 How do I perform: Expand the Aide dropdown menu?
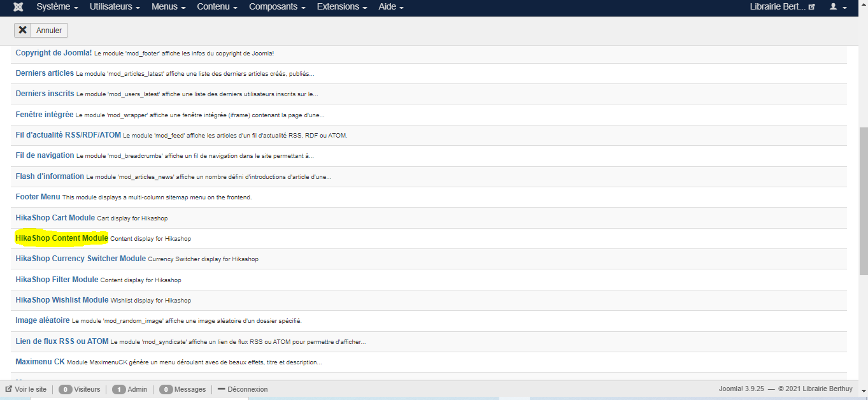pos(391,7)
